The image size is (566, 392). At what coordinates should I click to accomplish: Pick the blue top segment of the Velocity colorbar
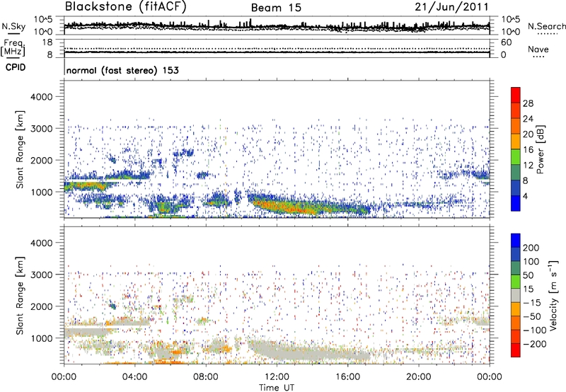[516, 241]
